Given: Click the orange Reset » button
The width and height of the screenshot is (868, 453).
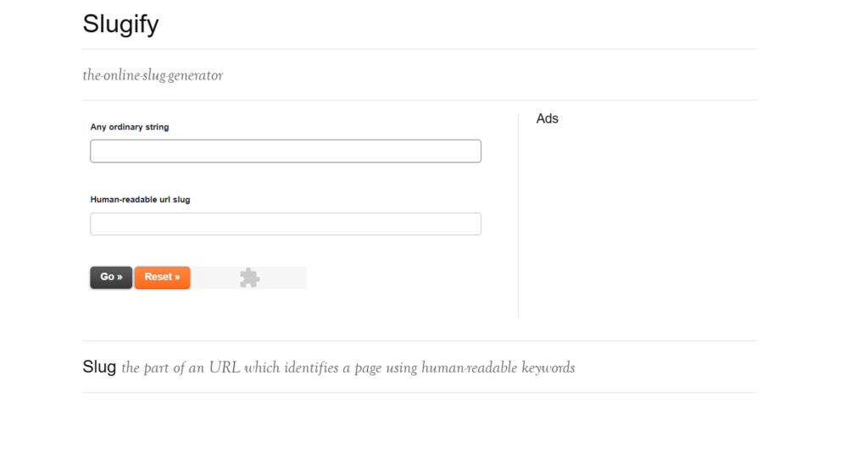Looking at the screenshot, I should click(162, 277).
